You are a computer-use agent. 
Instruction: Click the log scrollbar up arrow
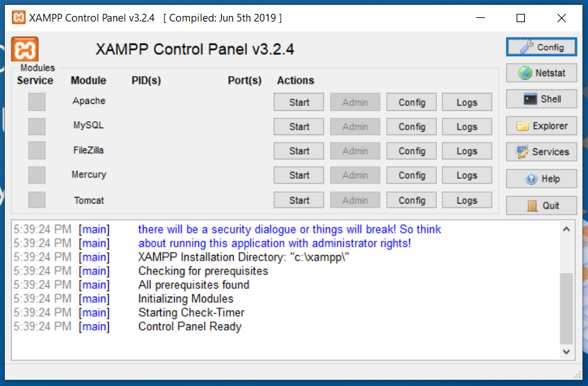567,229
